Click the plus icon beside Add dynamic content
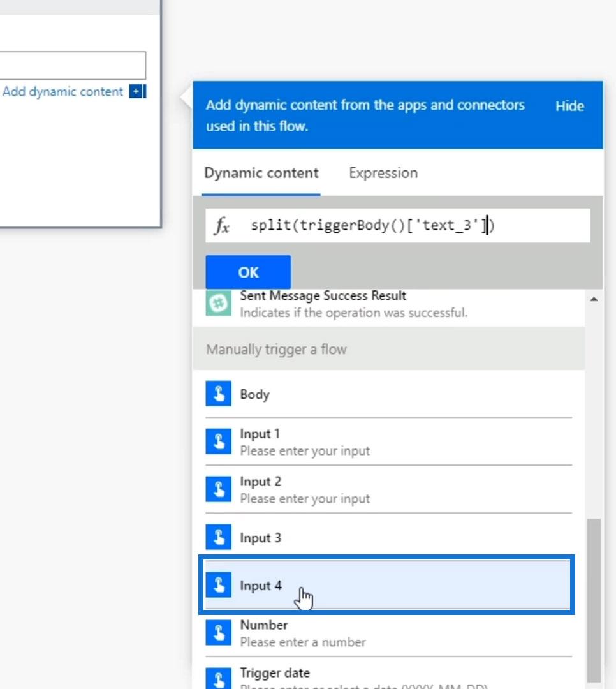Screen dimensions: 616x689 [x=137, y=91]
